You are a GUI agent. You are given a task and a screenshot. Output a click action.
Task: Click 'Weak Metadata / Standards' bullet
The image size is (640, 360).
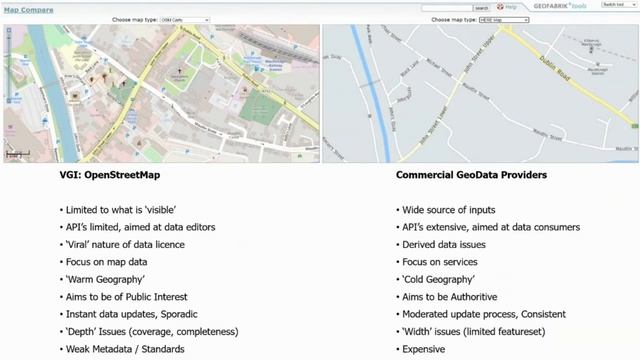click(x=122, y=349)
